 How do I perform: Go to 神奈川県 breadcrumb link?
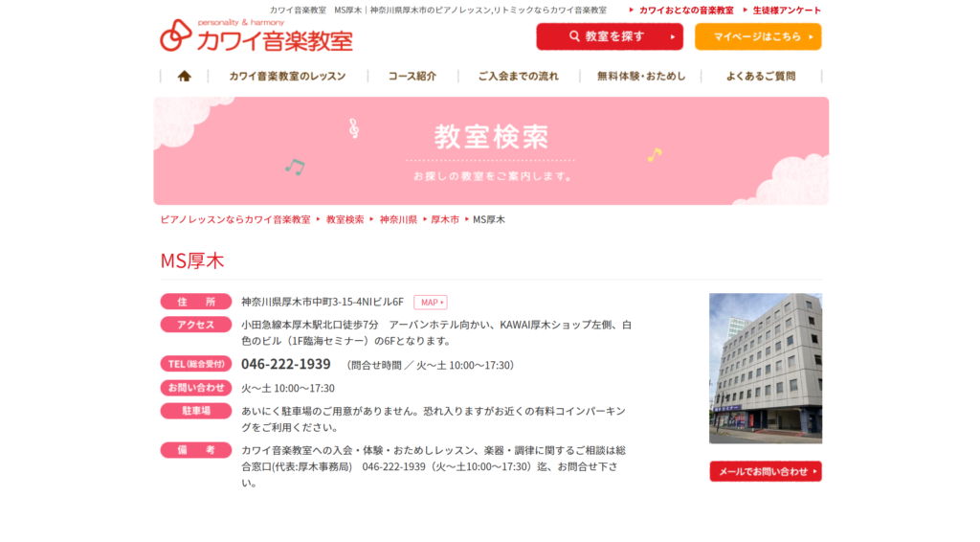pyautogui.click(x=398, y=219)
